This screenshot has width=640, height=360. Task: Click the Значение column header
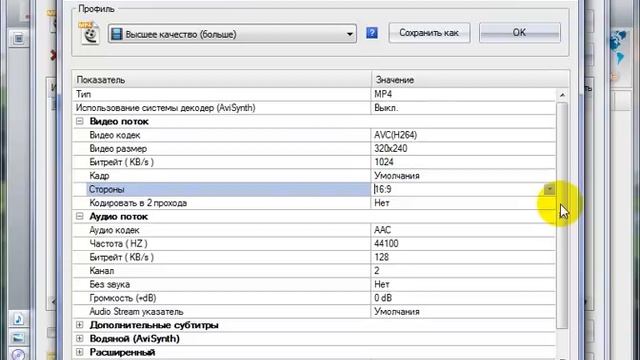point(469,80)
